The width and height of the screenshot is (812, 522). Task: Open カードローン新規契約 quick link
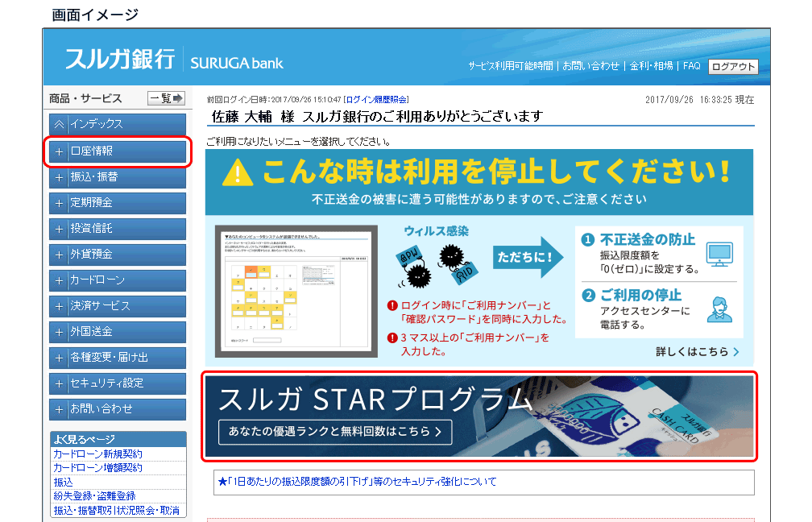[x=98, y=454]
